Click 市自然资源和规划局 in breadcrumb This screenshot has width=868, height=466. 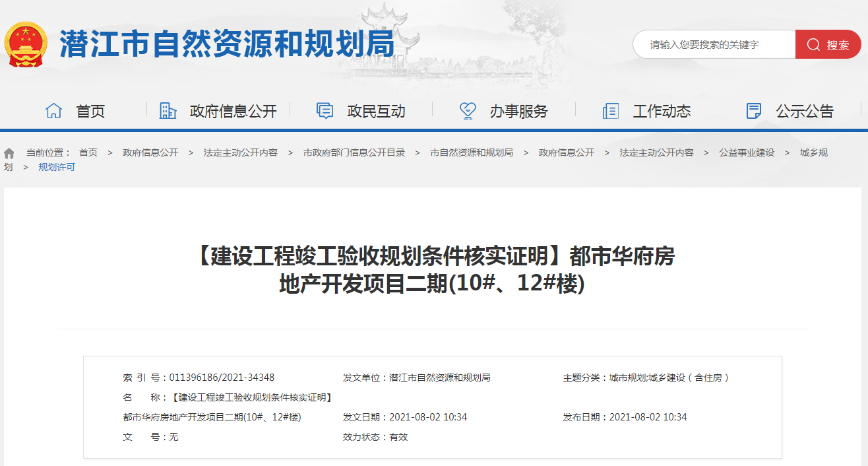coord(472,152)
